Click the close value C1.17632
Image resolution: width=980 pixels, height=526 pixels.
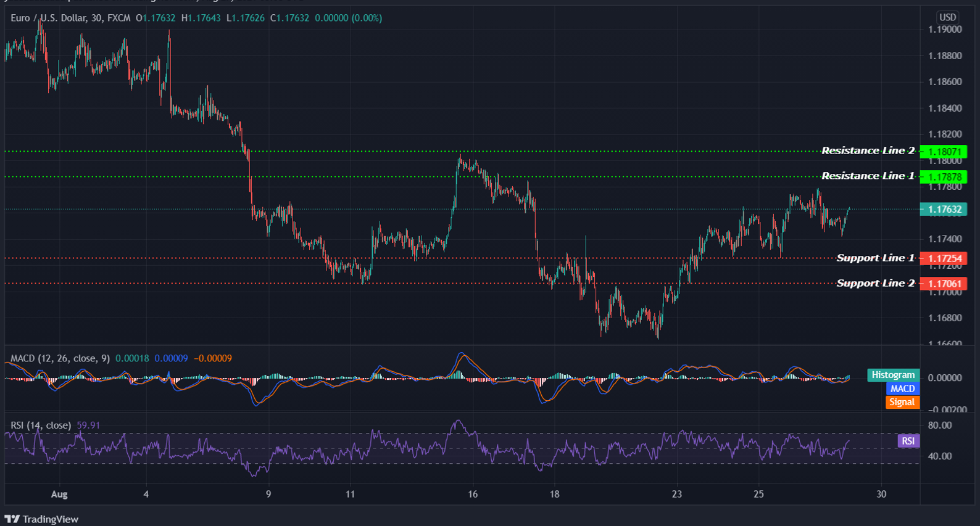[x=289, y=18]
